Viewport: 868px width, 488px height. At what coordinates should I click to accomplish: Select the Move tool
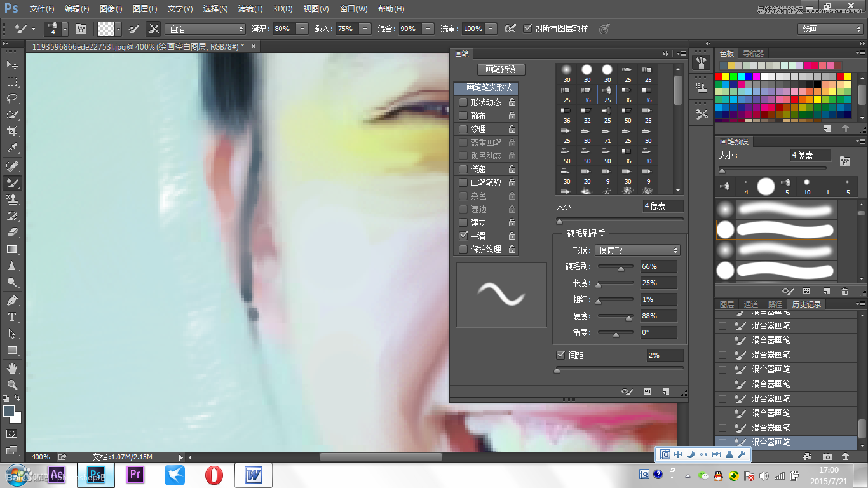(11, 64)
